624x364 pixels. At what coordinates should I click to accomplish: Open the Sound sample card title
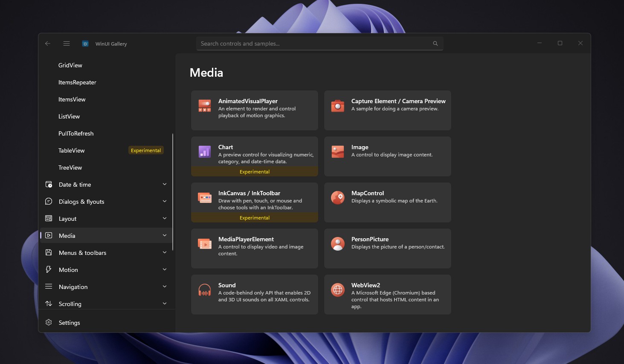tap(227, 285)
